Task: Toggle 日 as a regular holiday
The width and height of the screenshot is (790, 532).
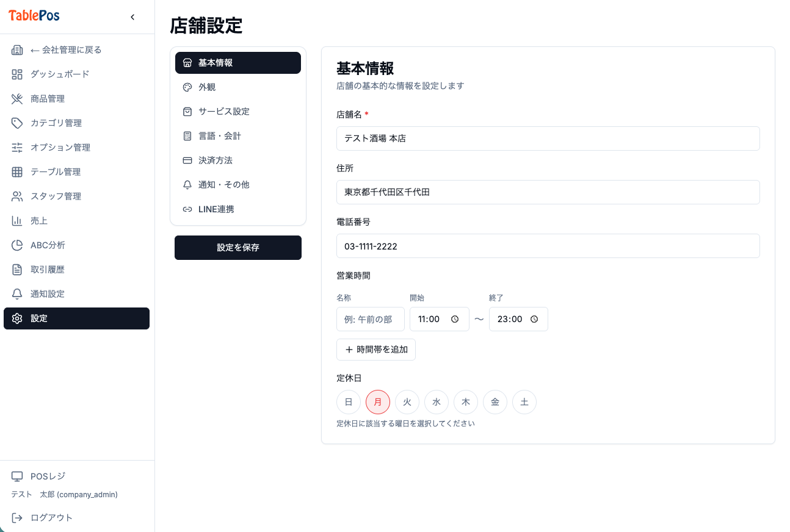Action: [x=349, y=402]
